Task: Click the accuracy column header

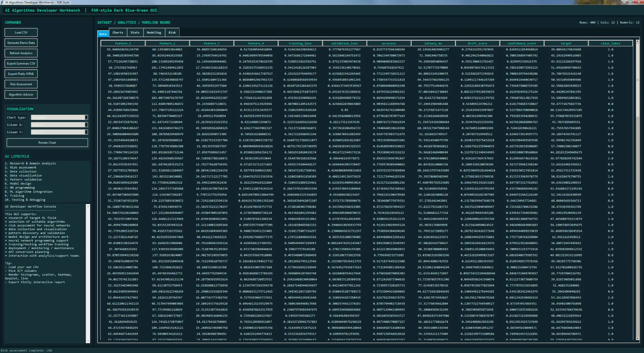Action: coord(389,43)
